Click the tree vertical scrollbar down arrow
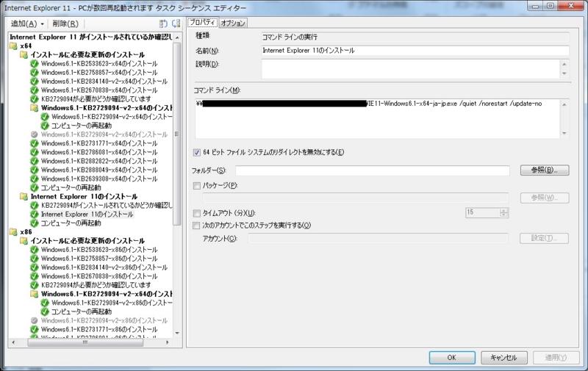Viewport: 588px width, 371px height. coord(177,333)
